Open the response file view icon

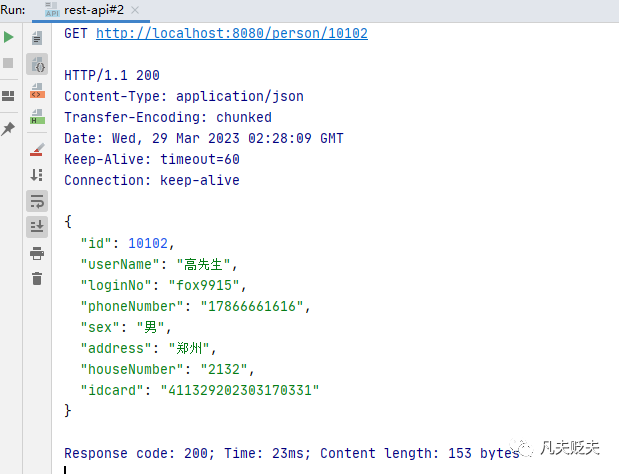(x=37, y=38)
